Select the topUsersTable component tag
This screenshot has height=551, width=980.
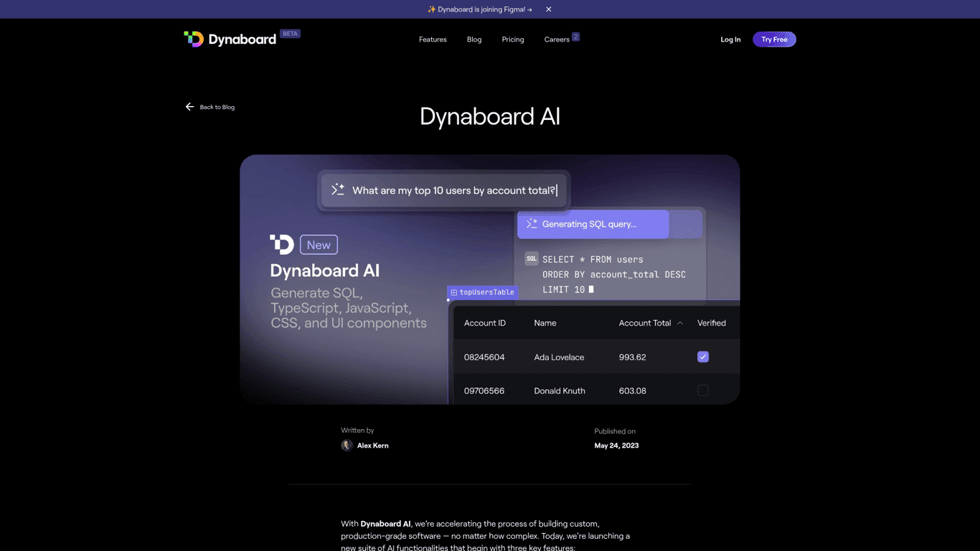pyautogui.click(x=482, y=292)
